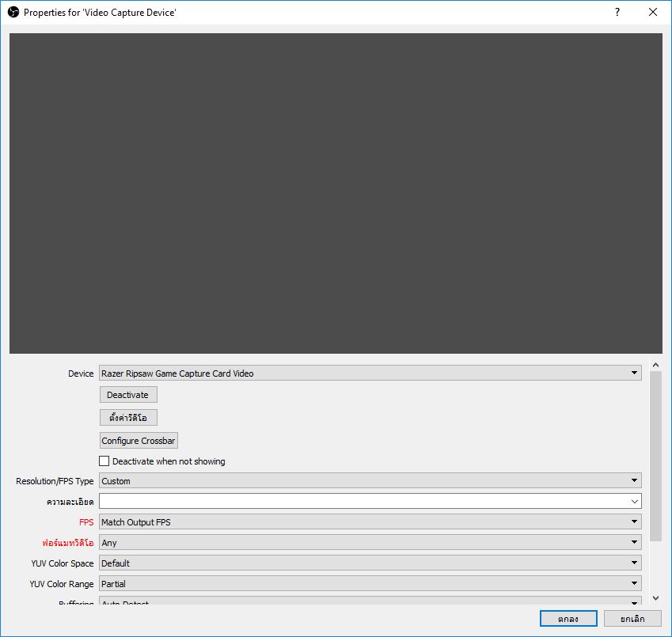Confirm with the ตกลง button
This screenshot has height=637, width=672.
coord(568,619)
